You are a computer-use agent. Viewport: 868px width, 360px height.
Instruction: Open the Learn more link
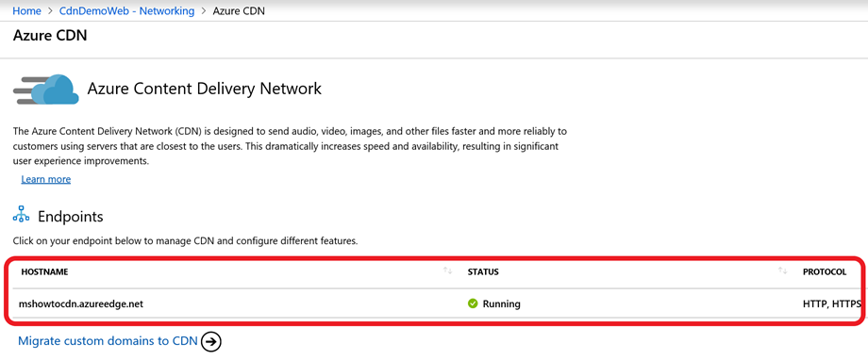coord(46,179)
